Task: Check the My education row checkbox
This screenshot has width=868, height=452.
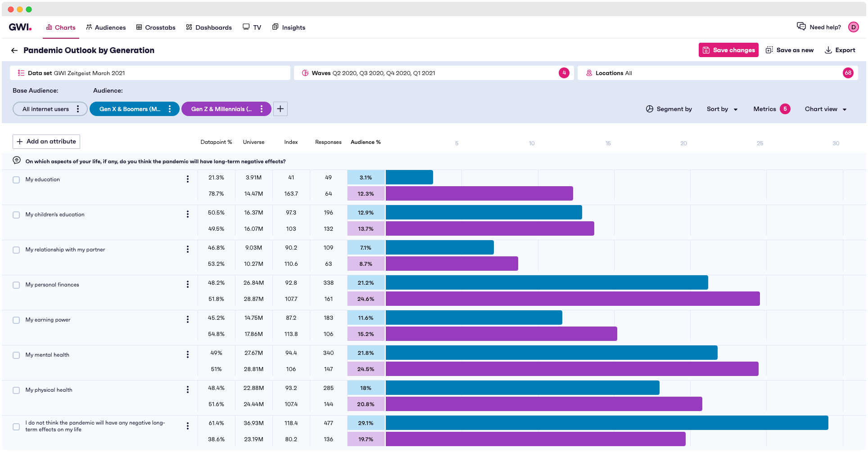Action: (16, 179)
